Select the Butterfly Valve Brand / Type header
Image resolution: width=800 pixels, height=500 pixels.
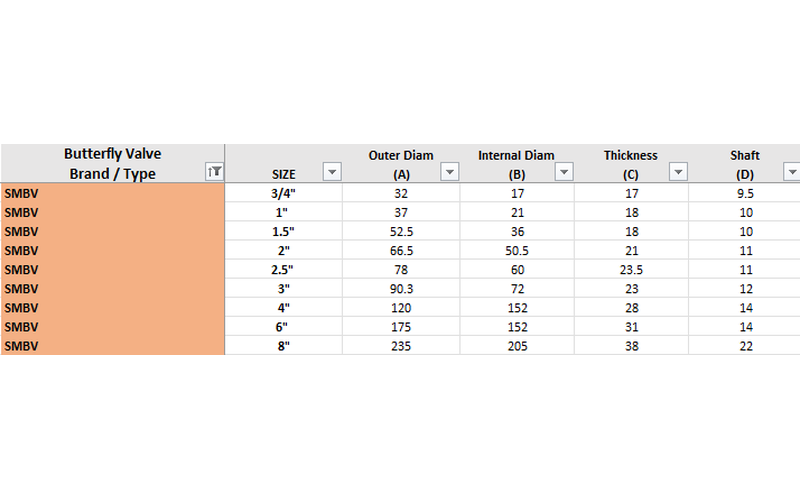click(112, 163)
